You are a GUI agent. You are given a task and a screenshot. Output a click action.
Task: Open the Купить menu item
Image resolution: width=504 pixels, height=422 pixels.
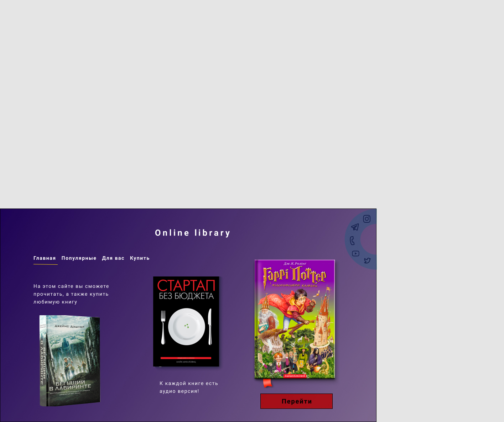click(x=140, y=258)
